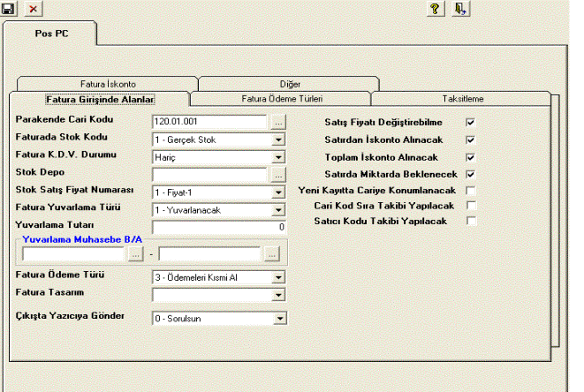Open the Diğer tab
The height and width of the screenshot is (392, 584).
click(x=290, y=84)
